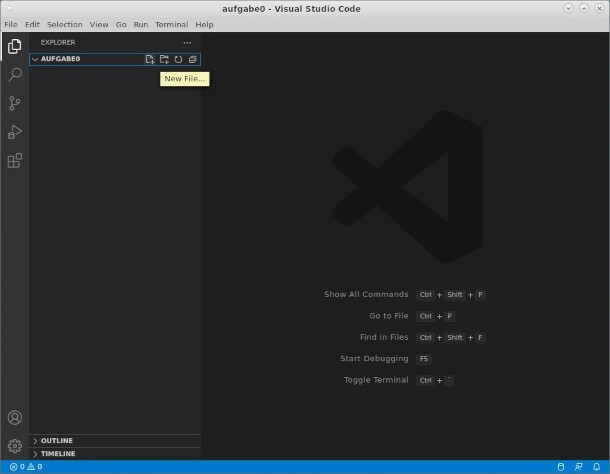Close the Visual Studio Code window
Screen dimensions: 610x474
coord(599,8)
